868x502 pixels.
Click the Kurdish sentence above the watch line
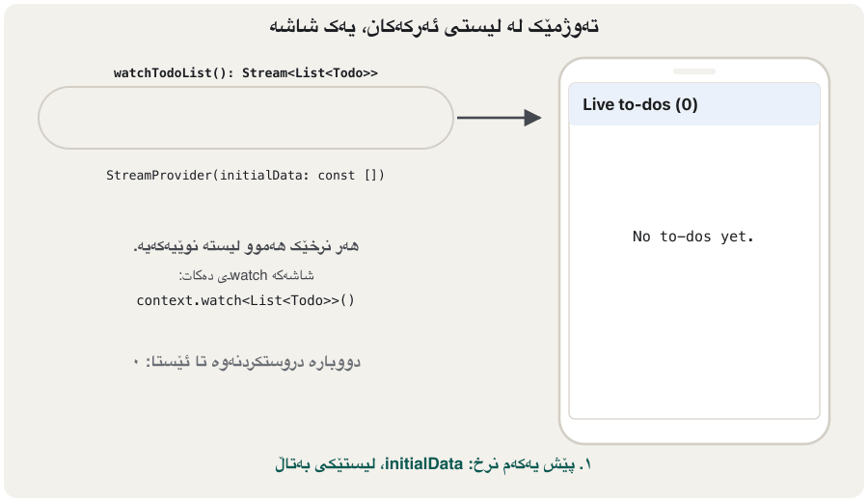246,246
